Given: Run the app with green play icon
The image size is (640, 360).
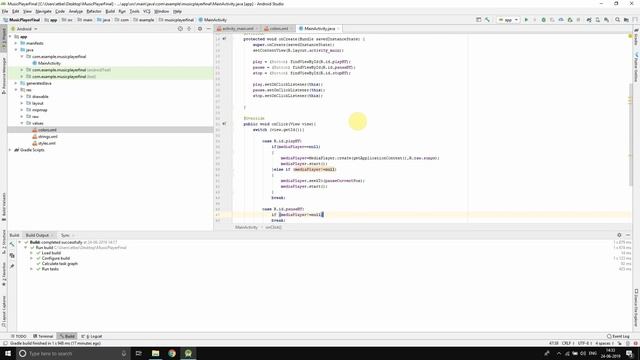Looking at the screenshot, I should pyautogui.click(x=526, y=20).
